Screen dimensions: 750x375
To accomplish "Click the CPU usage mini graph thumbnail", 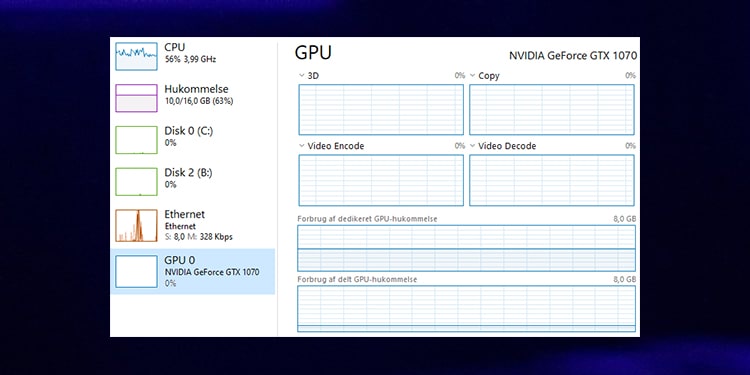I will coord(136,56).
